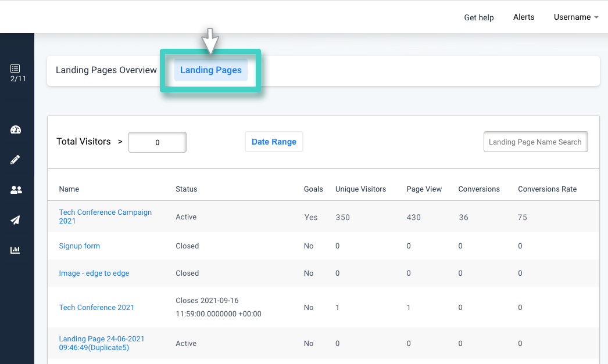Open Image - edge to edge link
Viewport: 608px width, 364px height.
click(94, 273)
